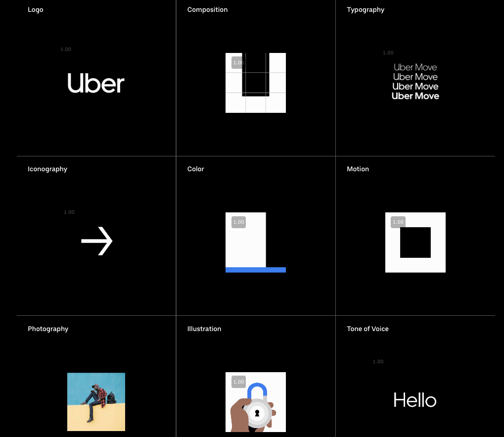Select the blue bar in Color thumbnail

[256, 270]
